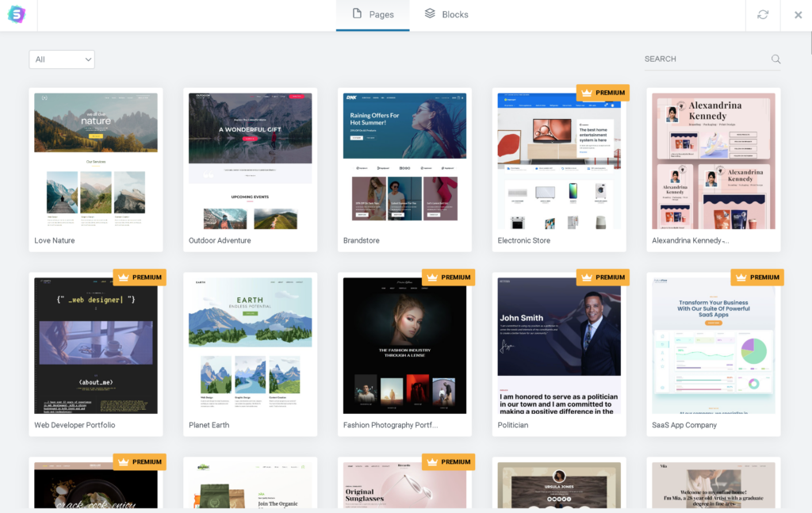Select the Planet Earth template
The width and height of the screenshot is (812, 513).
[x=250, y=345]
